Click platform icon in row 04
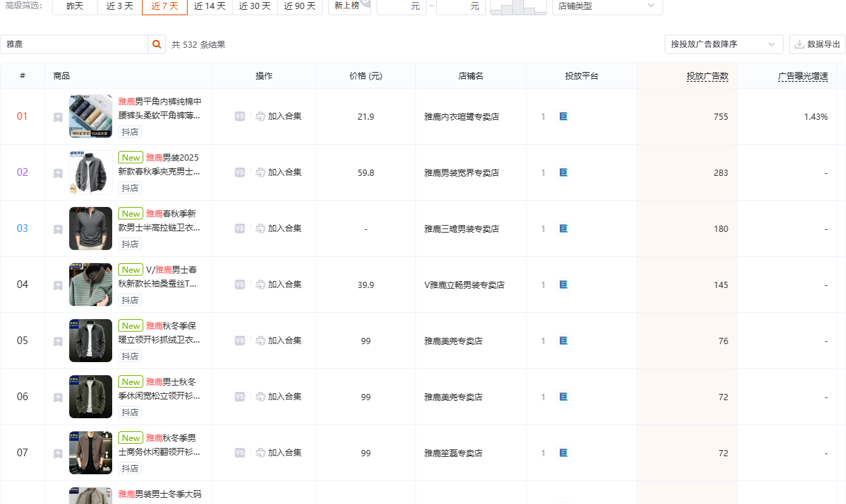The width and height of the screenshot is (846, 504). point(563,285)
